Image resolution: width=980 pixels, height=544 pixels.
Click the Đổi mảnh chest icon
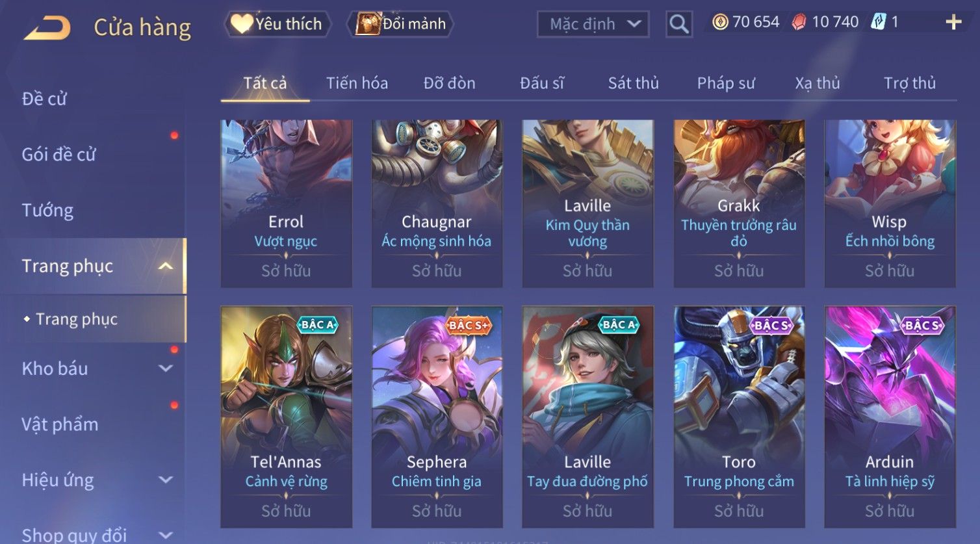click(367, 24)
